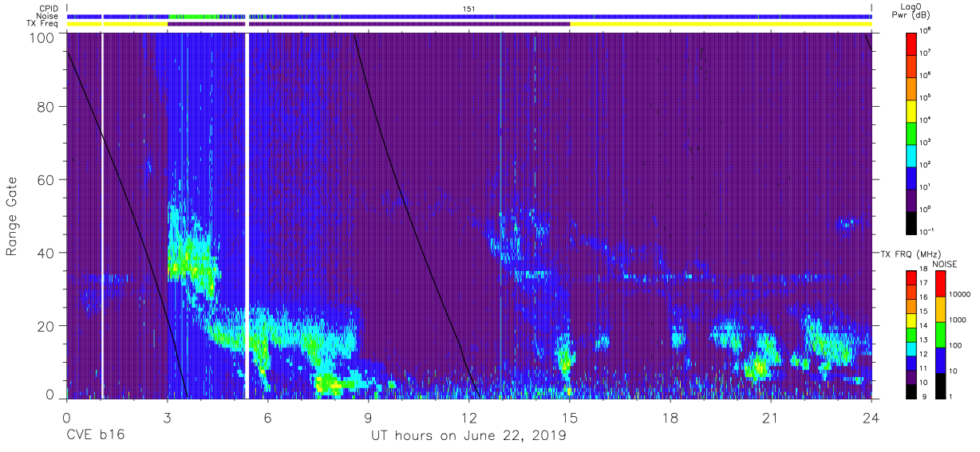The height and width of the screenshot is (452, 980).
Task: Click the '15' hour tick on the x-axis
Action: 570,418
